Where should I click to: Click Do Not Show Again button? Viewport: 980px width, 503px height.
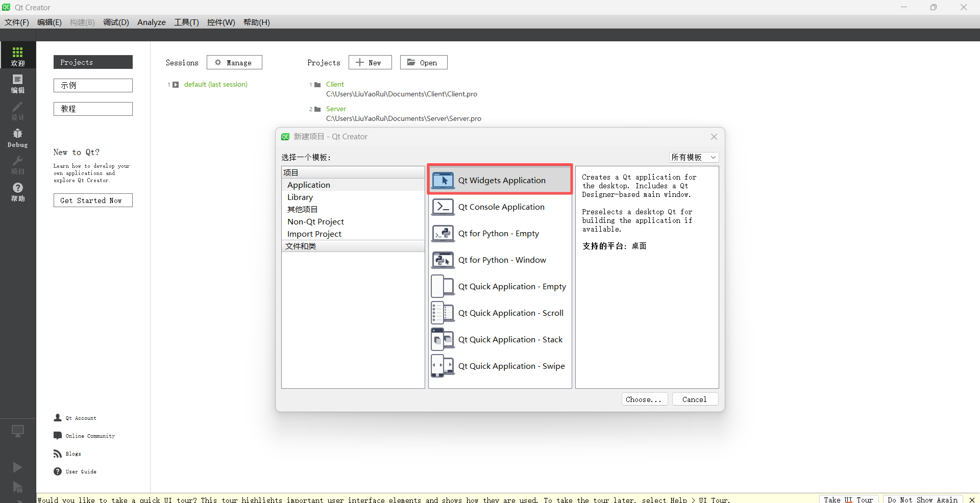tap(922, 499)
